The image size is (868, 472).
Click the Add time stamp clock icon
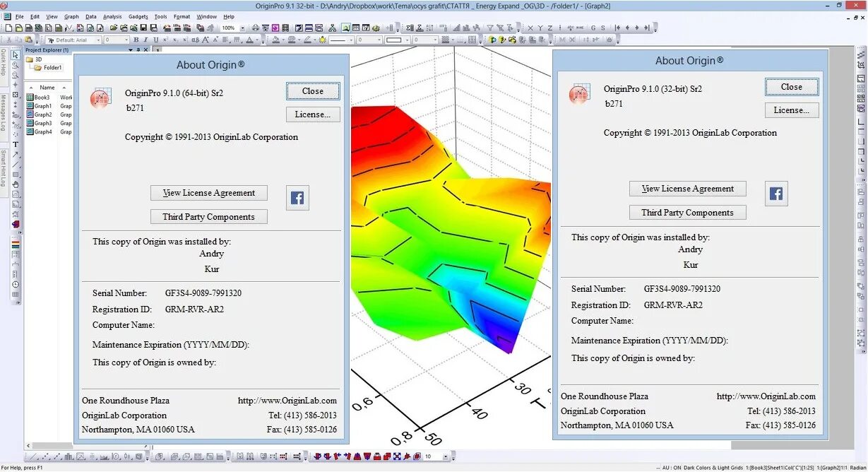click(x=16, y=284)
